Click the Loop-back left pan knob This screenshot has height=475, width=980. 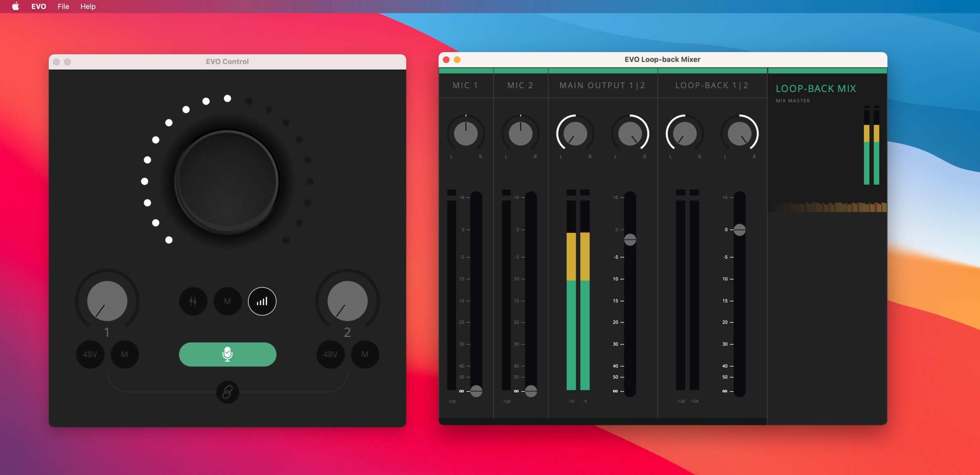684,134
